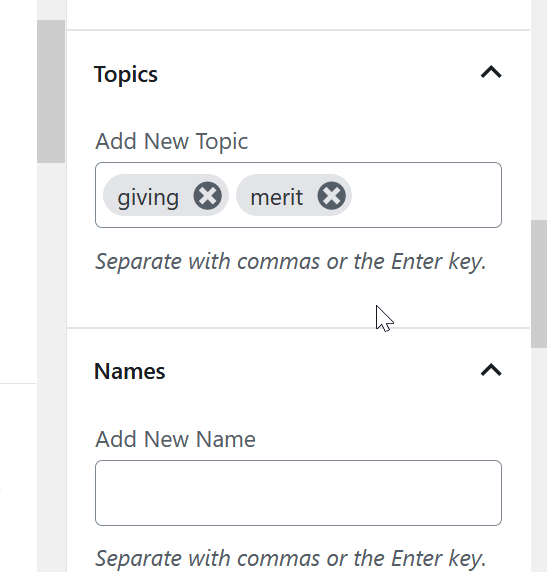Click the hint text below the topic field
This screenshot has height=572, width=547.
click(290, 262)
